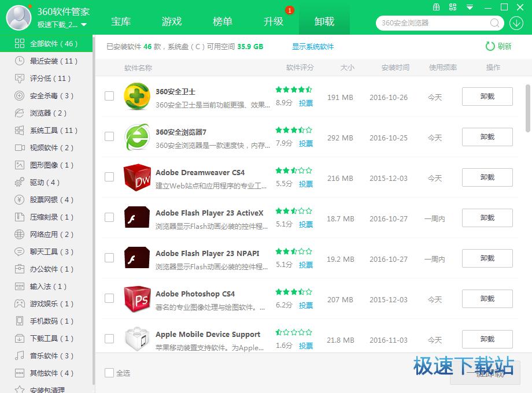The height and width of the screenshot is (393, 532).
Task: Tick the Adobe Flash Player 23 ActiveX checkbox
Action: [x=109, y=217]
